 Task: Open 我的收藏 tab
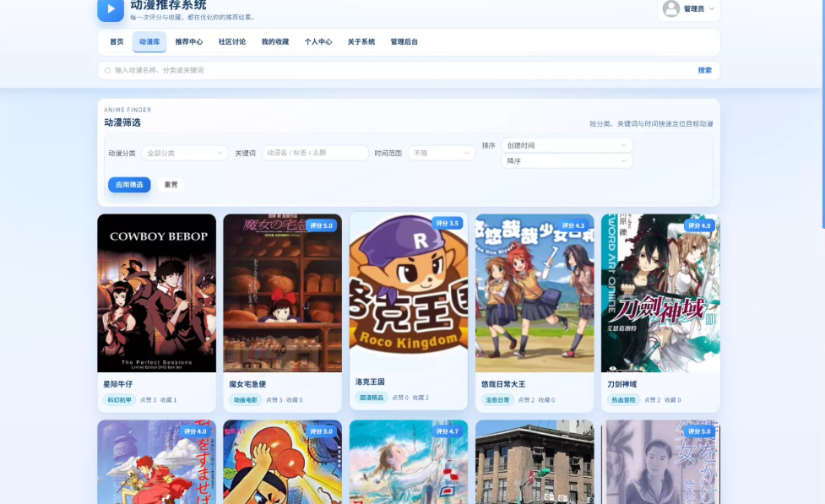pos(275,42)
